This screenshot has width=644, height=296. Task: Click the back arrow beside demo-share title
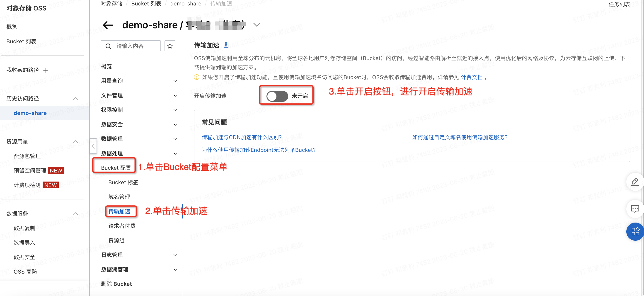pos(108,25)
